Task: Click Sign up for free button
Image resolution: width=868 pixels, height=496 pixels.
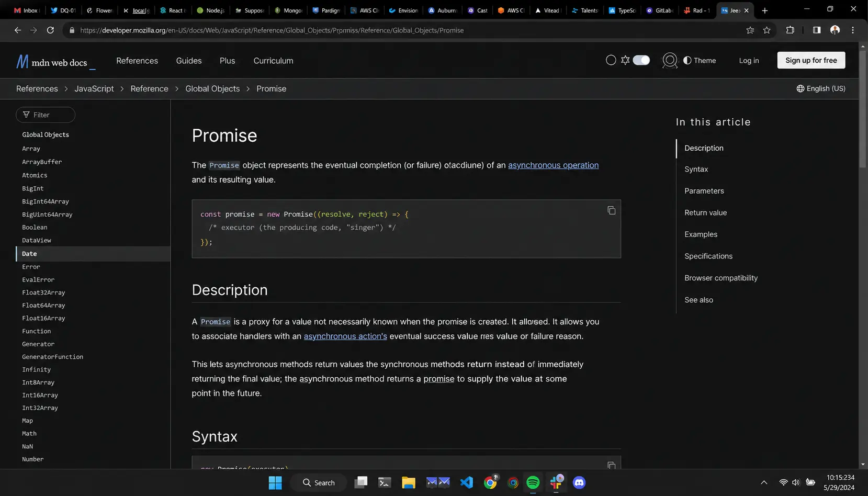Action: (811, 60)
